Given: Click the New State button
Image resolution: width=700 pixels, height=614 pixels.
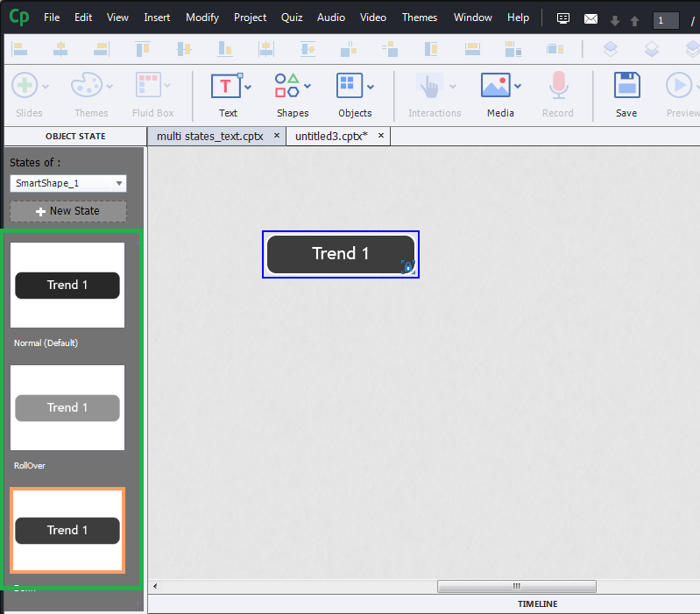Looking at the screenshot, I should click(x=67, y=211).
